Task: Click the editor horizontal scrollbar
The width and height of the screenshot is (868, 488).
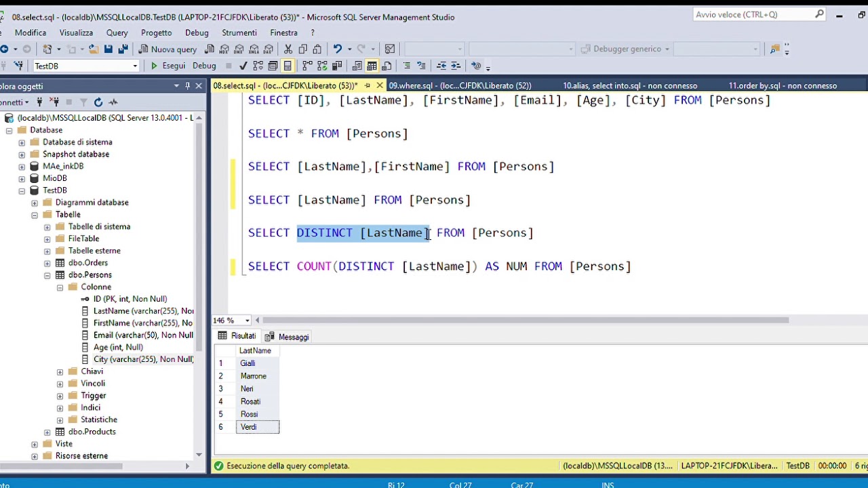Action: 526,320
